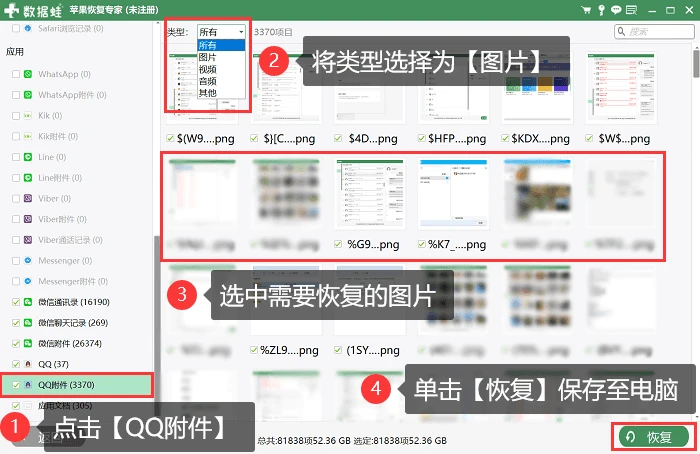
Task: Click the QQ (37) penguin icon
Action: (28, 364)
